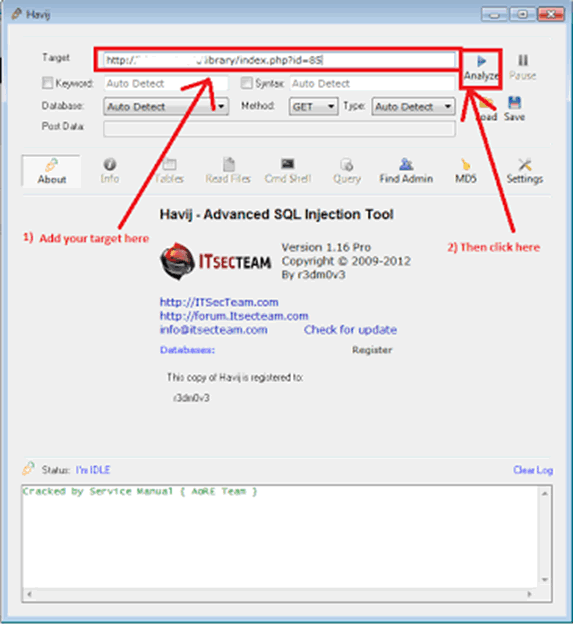This screenshot has width=573, height=625.
Task: Close the Havij window
Action: 551,14
